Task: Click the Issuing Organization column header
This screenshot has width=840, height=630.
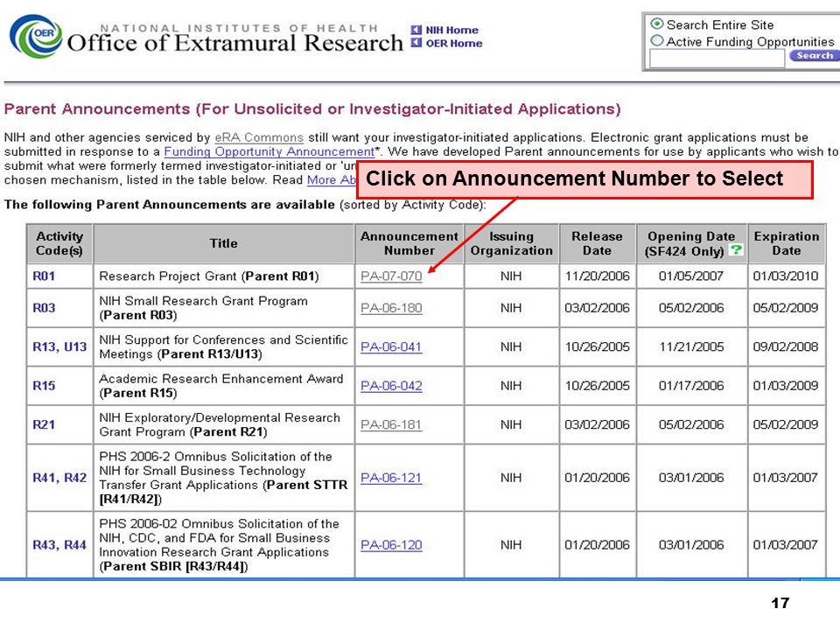Action: point(512,243)
